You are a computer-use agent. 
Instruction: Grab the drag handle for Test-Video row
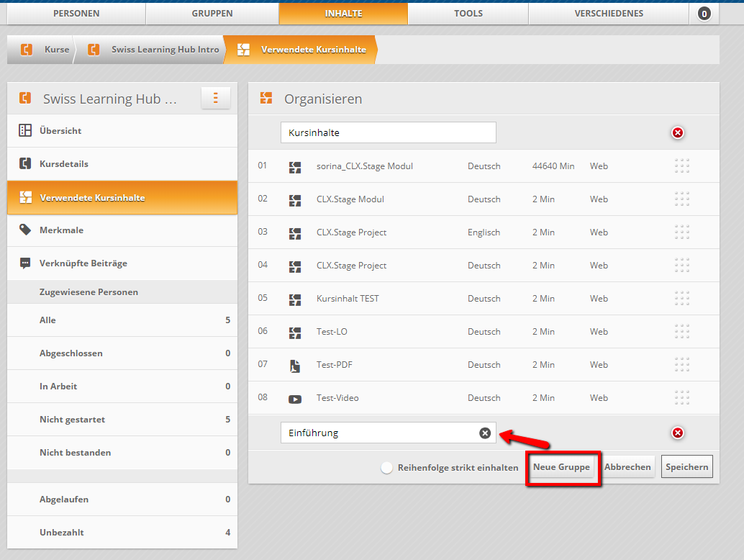(682, 398)
